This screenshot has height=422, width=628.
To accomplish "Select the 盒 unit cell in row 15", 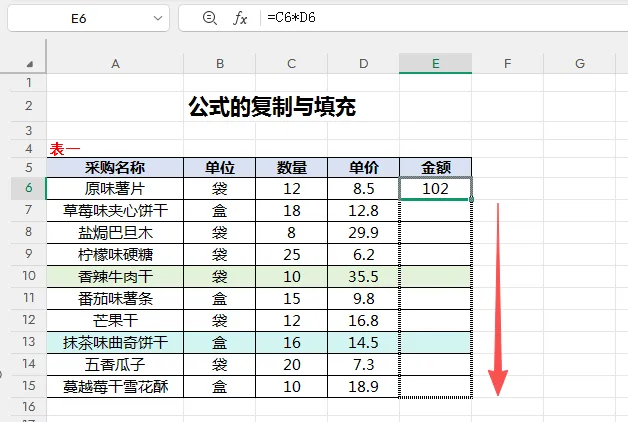I will pyautogui.click(x=219, y=387).
